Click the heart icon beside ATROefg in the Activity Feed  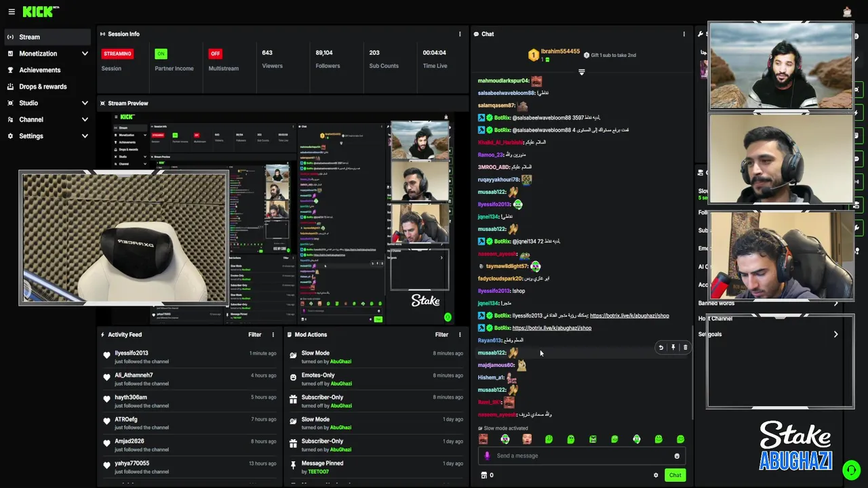106,422
